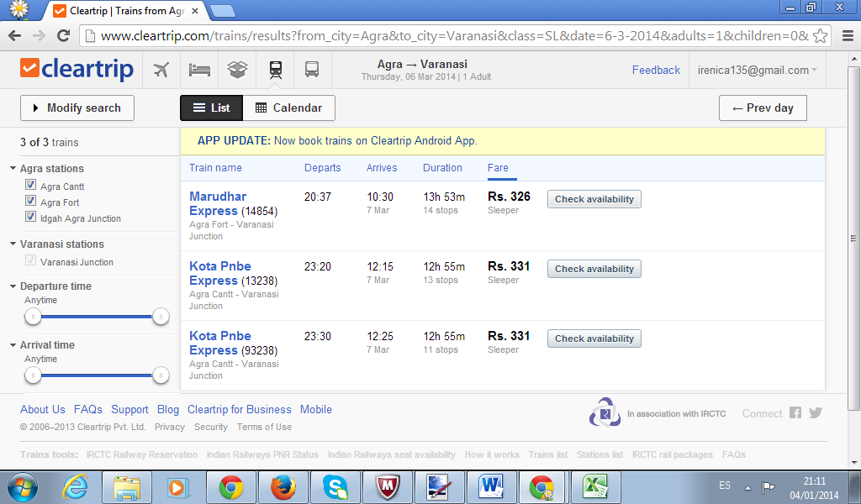
Task: Expand the Modify search panel
Action: click(x=77, y=108)
